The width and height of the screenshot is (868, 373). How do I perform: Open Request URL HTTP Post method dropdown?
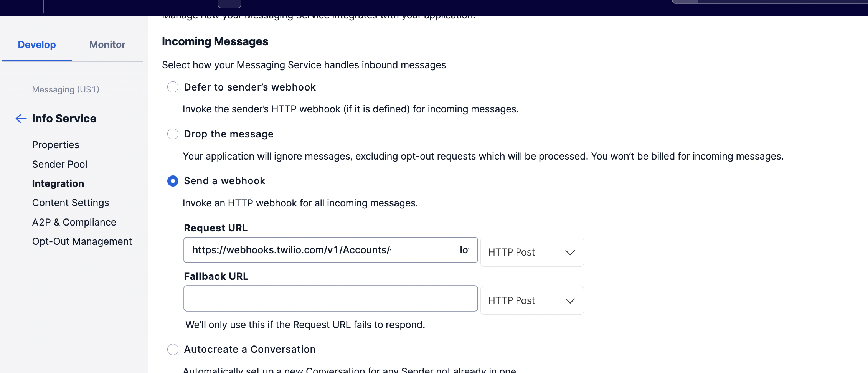coord(532,252)
